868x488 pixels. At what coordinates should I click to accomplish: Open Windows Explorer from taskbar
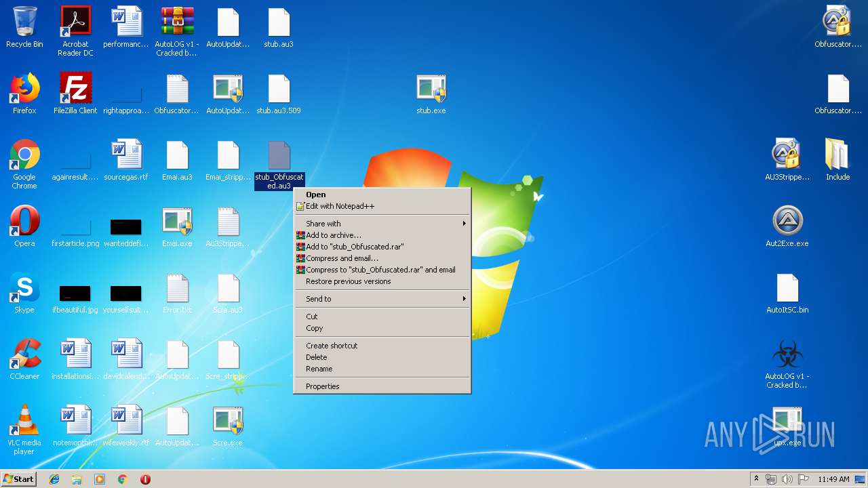77,479
